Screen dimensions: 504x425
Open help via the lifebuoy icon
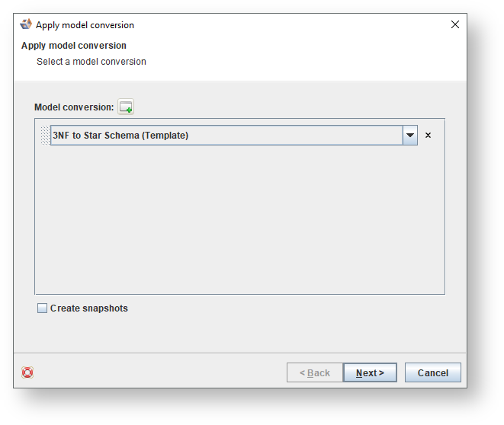[x=27, y=372]
